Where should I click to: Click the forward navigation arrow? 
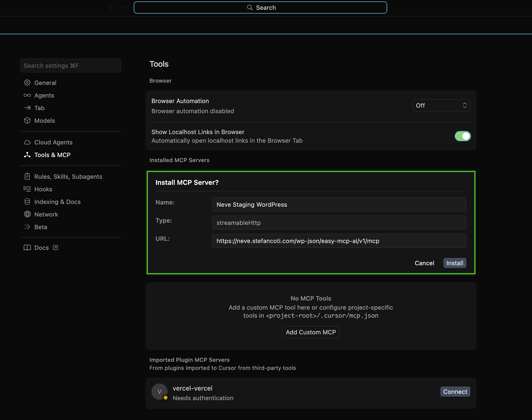pos(124,8)
